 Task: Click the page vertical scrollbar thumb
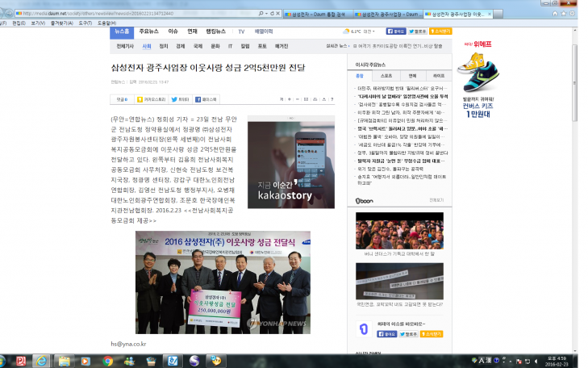tap(574, 82)
